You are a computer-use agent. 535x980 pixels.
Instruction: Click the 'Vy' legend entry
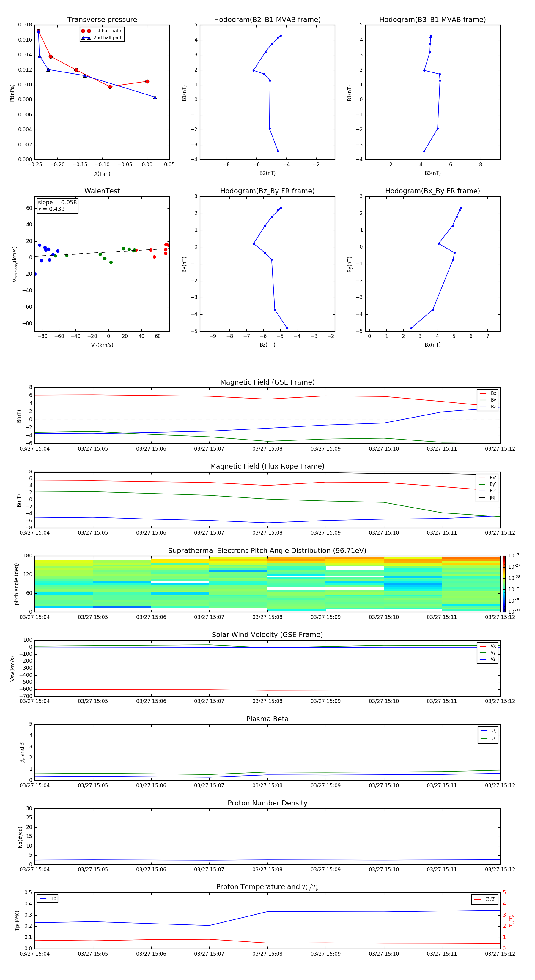(488, 652)
